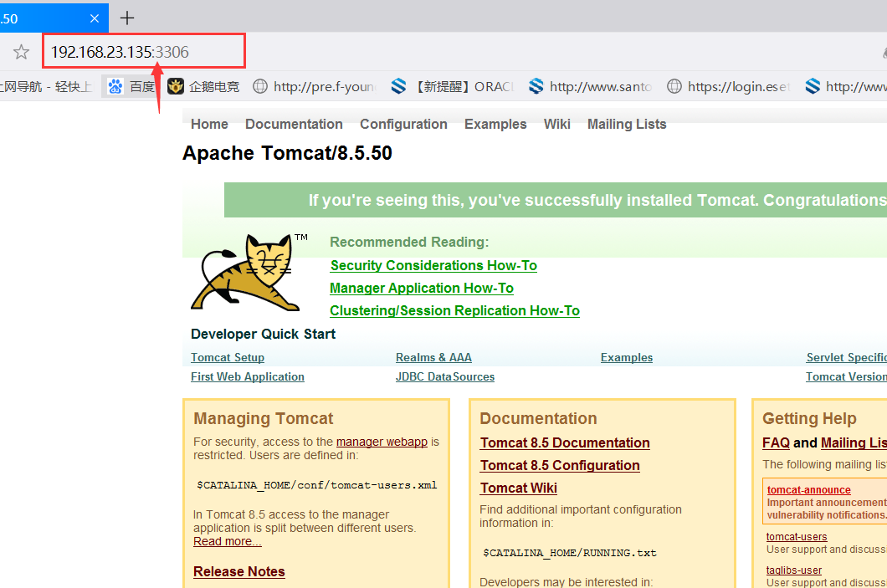Click the Tomcat Setup link
Image resolution: width=887 pixels, height=588 pixels.
[228, 357]
